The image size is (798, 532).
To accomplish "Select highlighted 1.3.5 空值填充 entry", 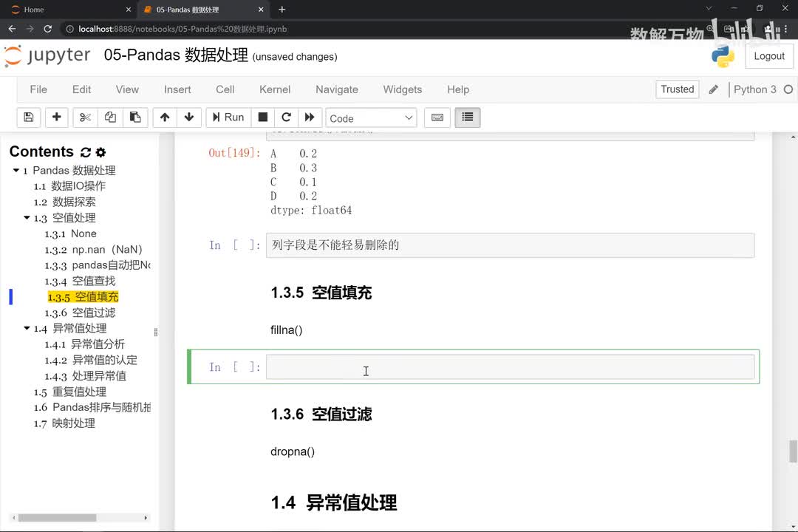I will click(x=83, y=296).
